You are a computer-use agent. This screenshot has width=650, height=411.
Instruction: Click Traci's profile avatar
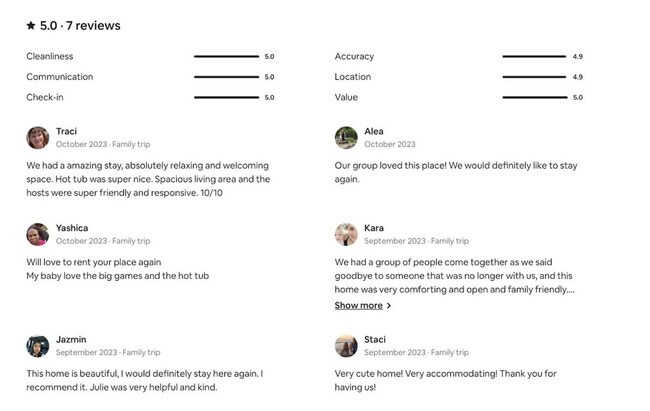pyautogui.click(x=38, y=138)
